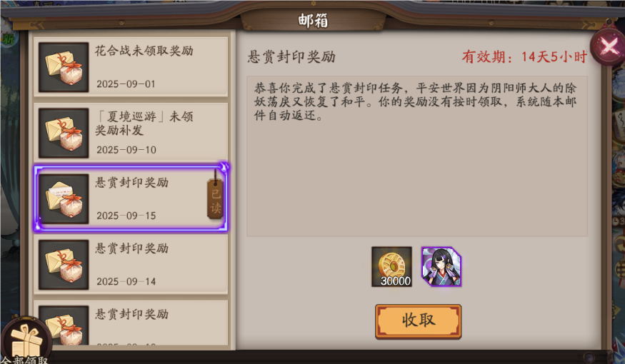Screen dimensions: 625x364
Task: Click the 全部领取 label at bottom
Action: tap(24, 360)
